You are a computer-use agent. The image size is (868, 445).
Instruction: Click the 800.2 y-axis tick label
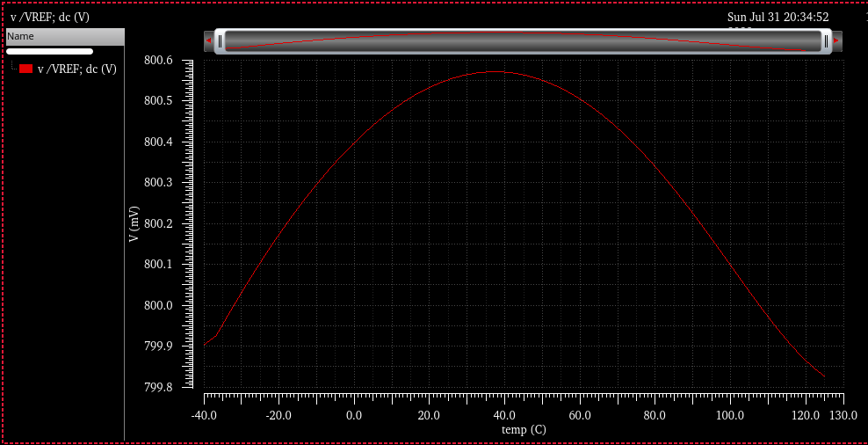tap(158, 224)
